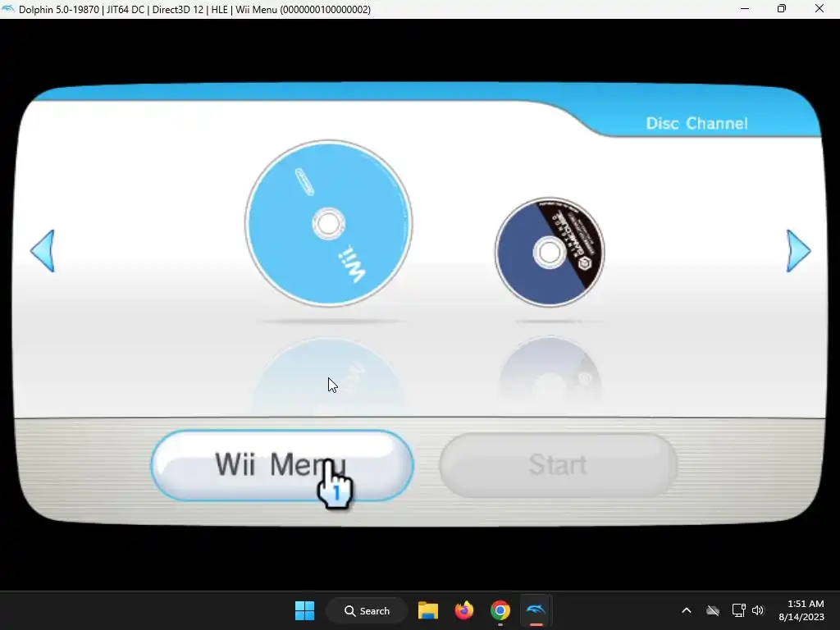Go to previous channel with left arrow
The width and height of the screenshot is (840, 630).
pos(43,251)
